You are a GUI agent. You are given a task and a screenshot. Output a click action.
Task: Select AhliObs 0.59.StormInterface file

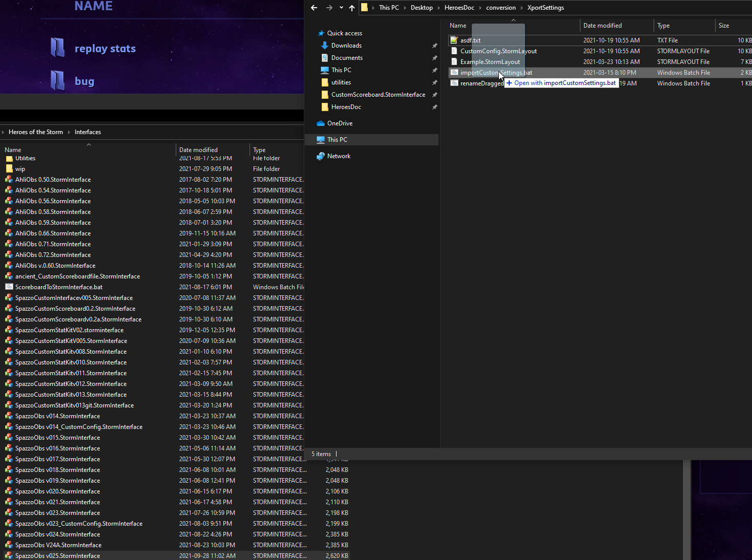tap(53, 223)
